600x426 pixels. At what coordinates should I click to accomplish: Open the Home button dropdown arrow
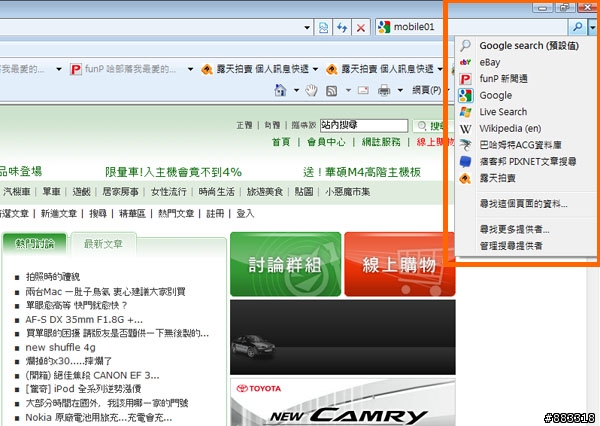pos(296,91)
